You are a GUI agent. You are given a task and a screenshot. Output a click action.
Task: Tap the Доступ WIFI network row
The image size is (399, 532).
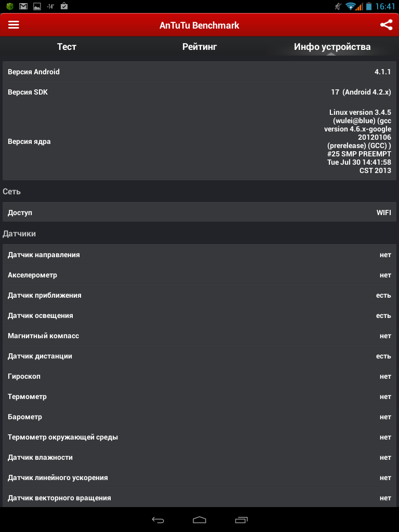199,212
